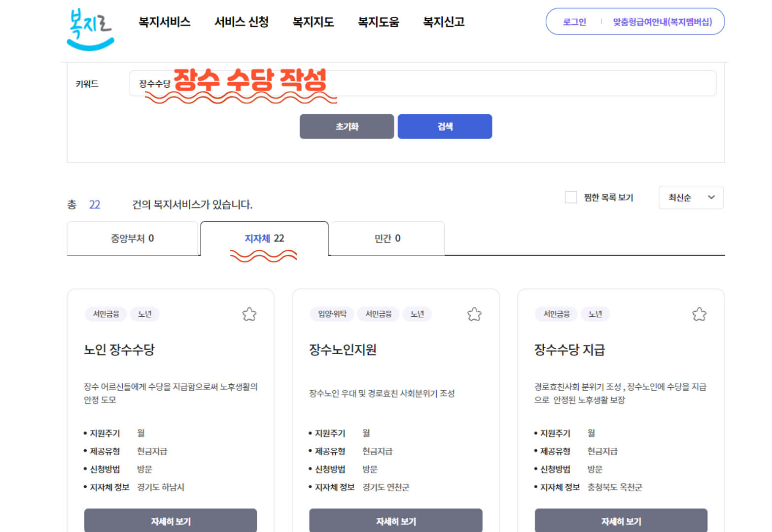Expand the sort order chevron arrow
Screen dimensions: 772x532
tap(711, 198)
